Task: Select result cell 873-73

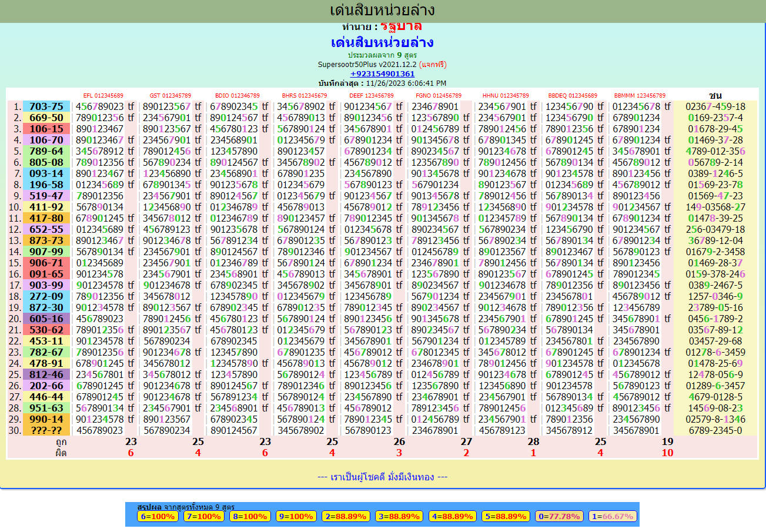Action: pos(46,240)
